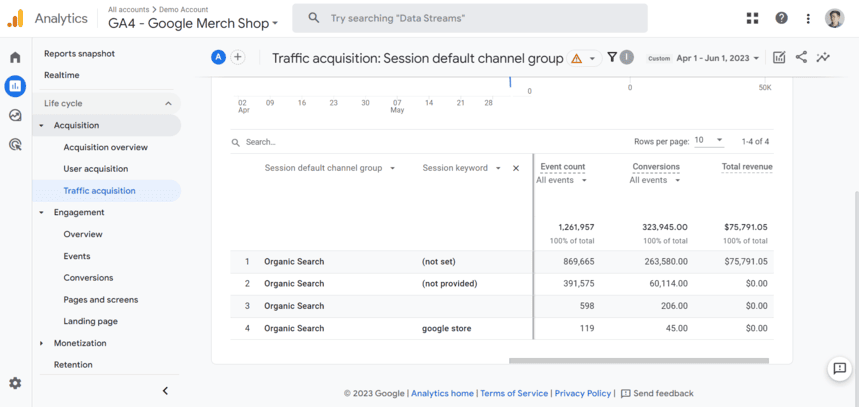Click the Customize report pencil icon
859x407 pixels.
click(x=779, y=58)
